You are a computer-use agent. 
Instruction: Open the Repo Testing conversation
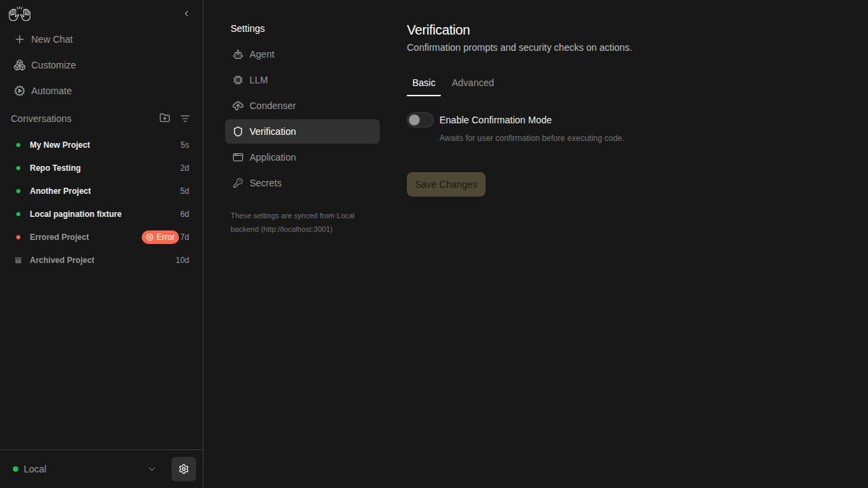(x=102, y=168)
